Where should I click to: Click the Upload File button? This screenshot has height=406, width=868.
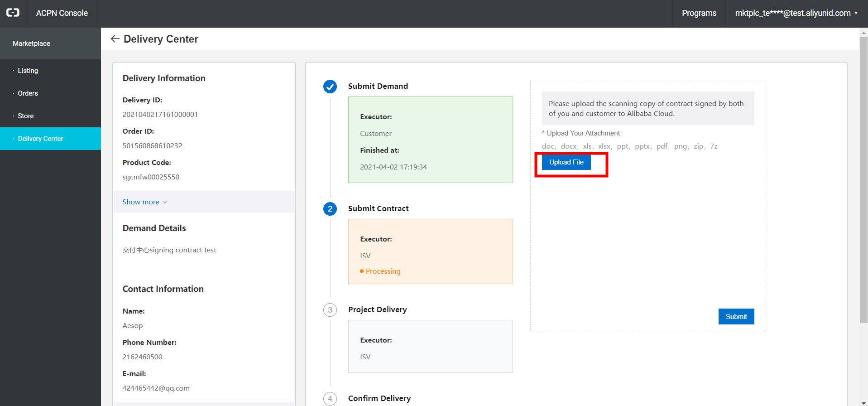566,162
